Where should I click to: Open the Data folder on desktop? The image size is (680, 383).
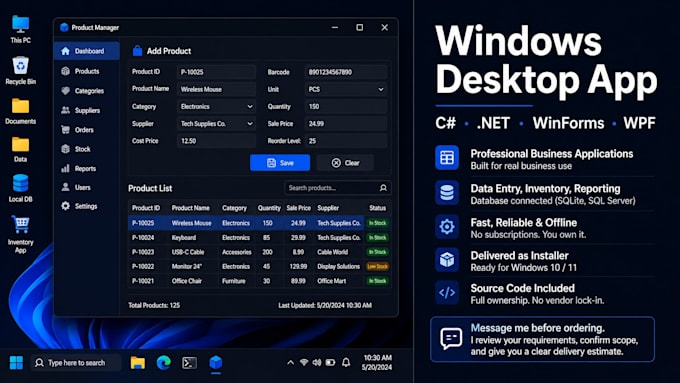(x=20, y=150)
